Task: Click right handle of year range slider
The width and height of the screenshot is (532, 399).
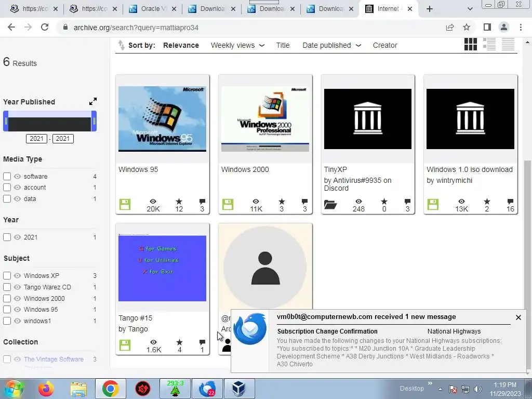Action: (x=94, y=121)
